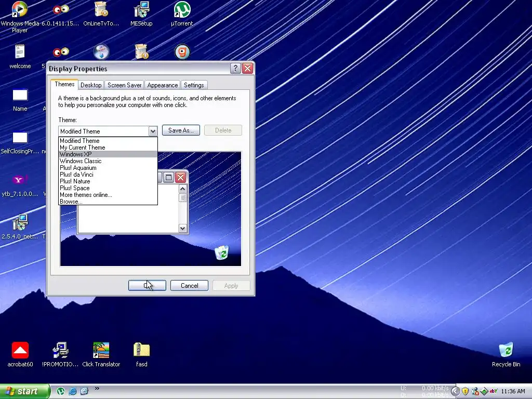This screenshot has width=532, height=399.
Task: Click the eBay system tray icon
Action: coord(494,391)
